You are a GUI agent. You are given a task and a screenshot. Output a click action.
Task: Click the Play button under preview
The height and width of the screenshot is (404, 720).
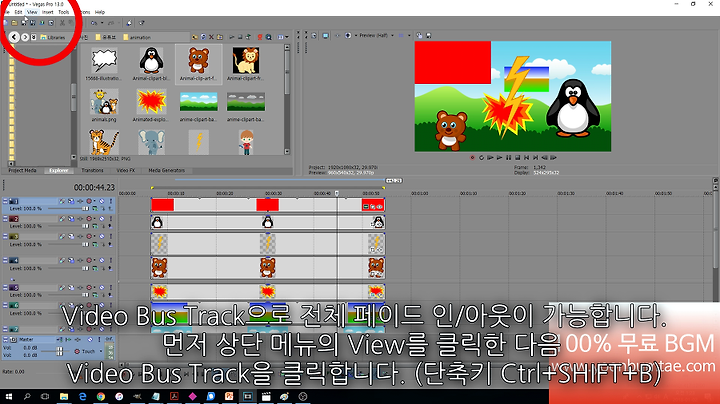(x=500, y=157)
